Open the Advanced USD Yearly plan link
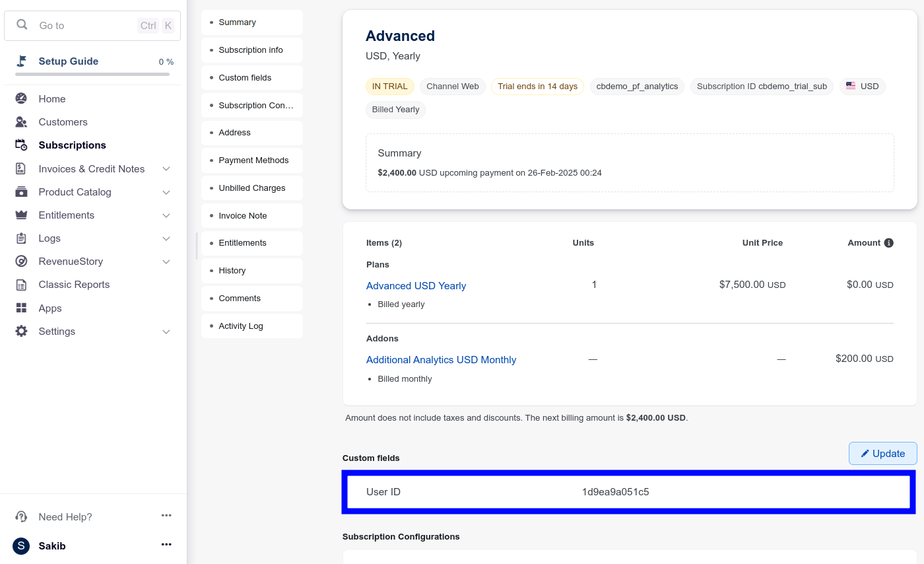The width and height of the screenshot is (924, 564). [x=416, y=286]
